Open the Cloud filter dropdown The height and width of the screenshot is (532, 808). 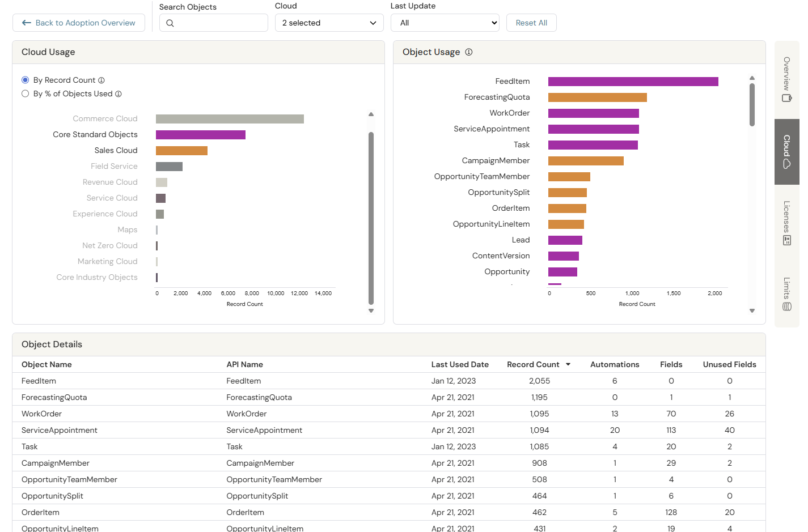[329, 23]
